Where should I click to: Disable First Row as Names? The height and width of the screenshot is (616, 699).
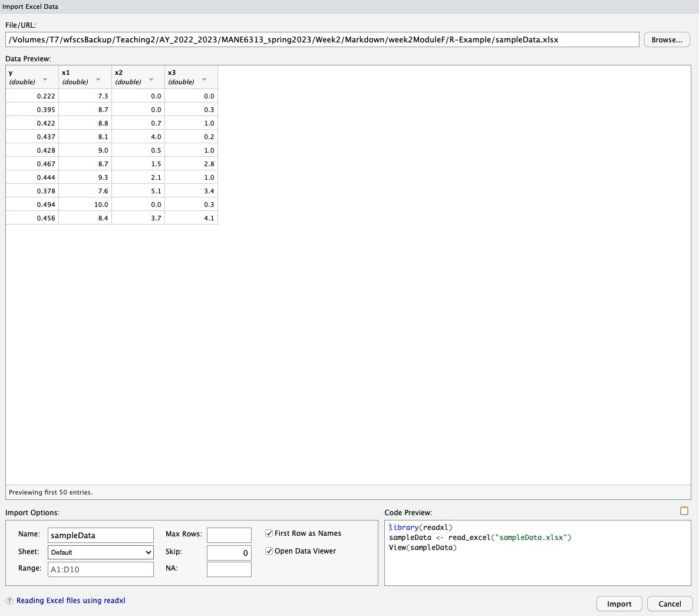pos(269,533)
